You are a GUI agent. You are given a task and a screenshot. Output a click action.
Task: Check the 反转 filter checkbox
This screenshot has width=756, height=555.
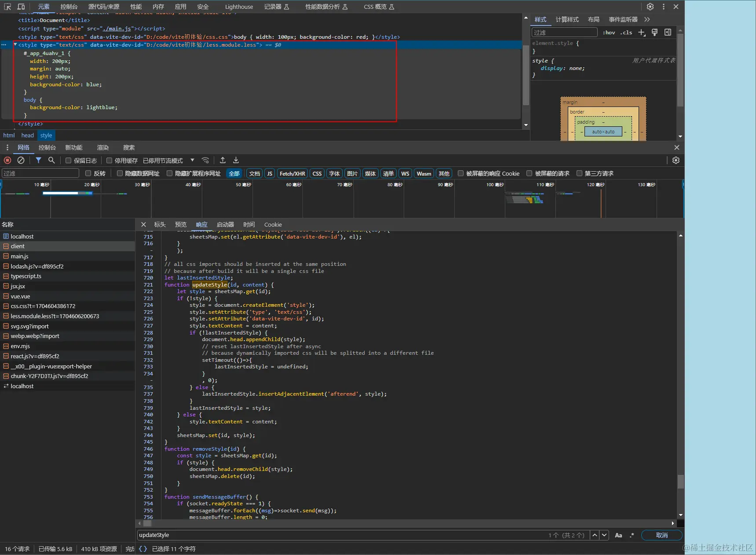click(x=88, y=173)
